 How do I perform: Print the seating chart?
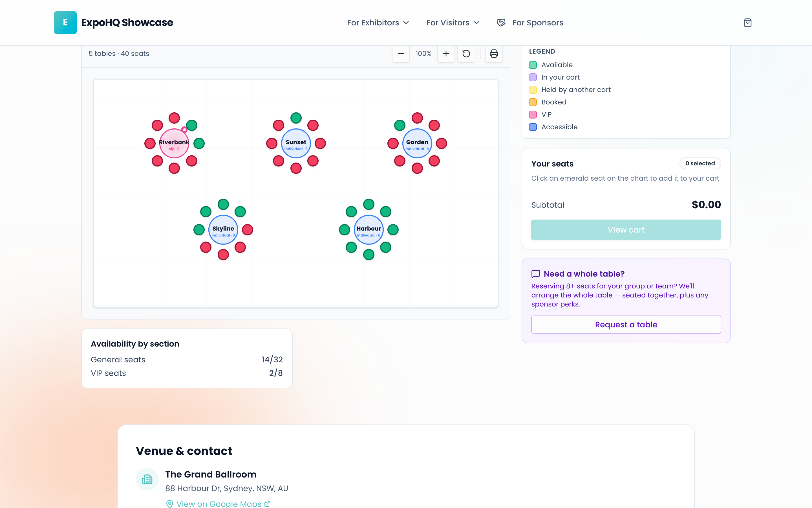pos(494,54)
